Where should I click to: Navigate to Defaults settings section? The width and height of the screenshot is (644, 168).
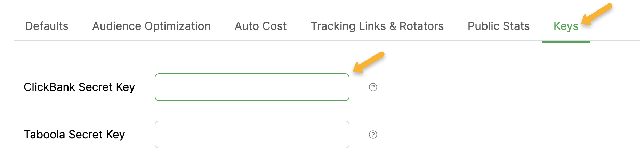pyautogui.click(x=47, y=26)
